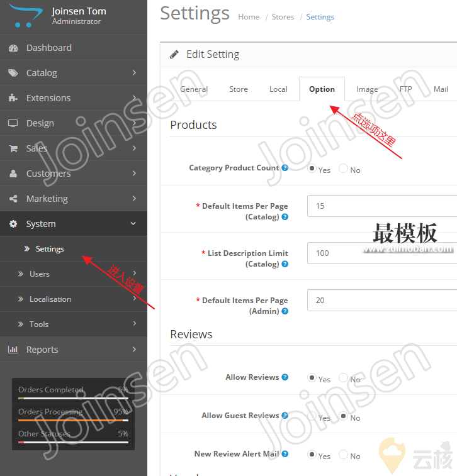Expand the Tools submenu chevron
Image resolution: width=457 pixels, height=476 pixels.
(135, 323)
